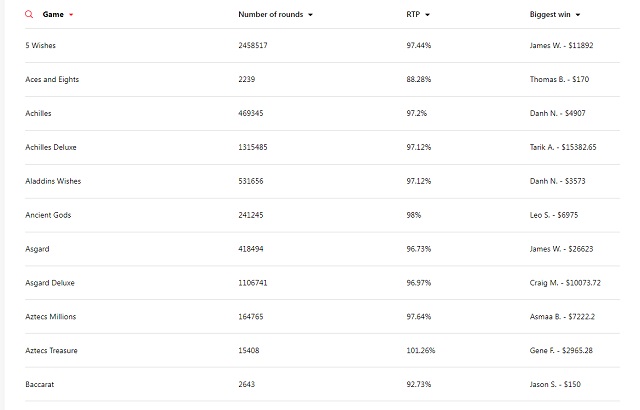Select the Aztecs Treasure row
640x410 pixels.
coord(322,350)
